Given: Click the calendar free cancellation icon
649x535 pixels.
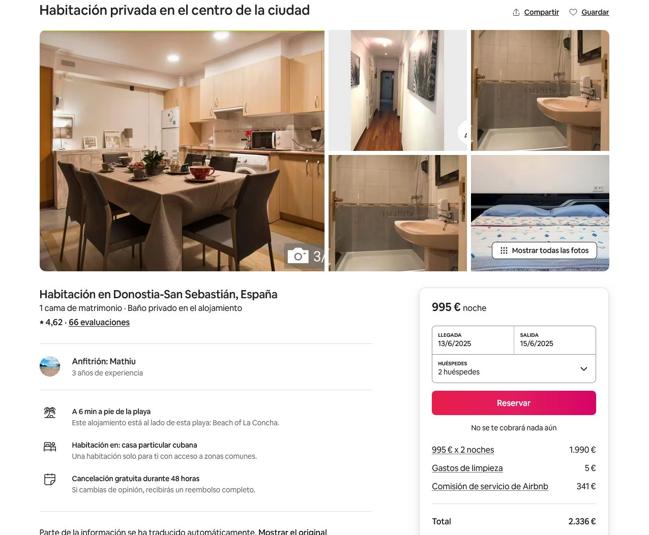Looking at the screenshot, I should tap(50, 480).
